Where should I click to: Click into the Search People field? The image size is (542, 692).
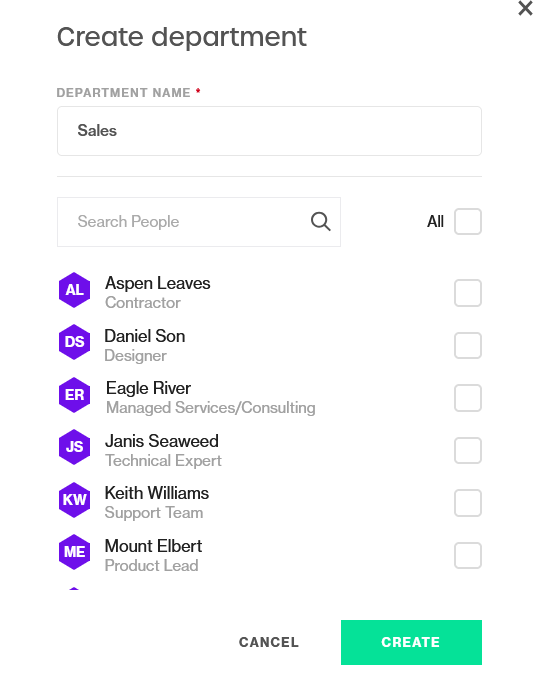click(x=199, y=222)
